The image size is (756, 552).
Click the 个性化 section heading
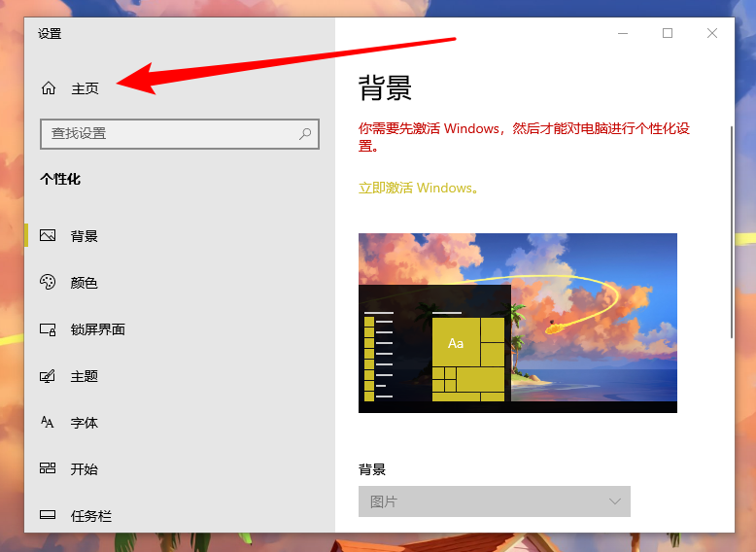(60, 180)
